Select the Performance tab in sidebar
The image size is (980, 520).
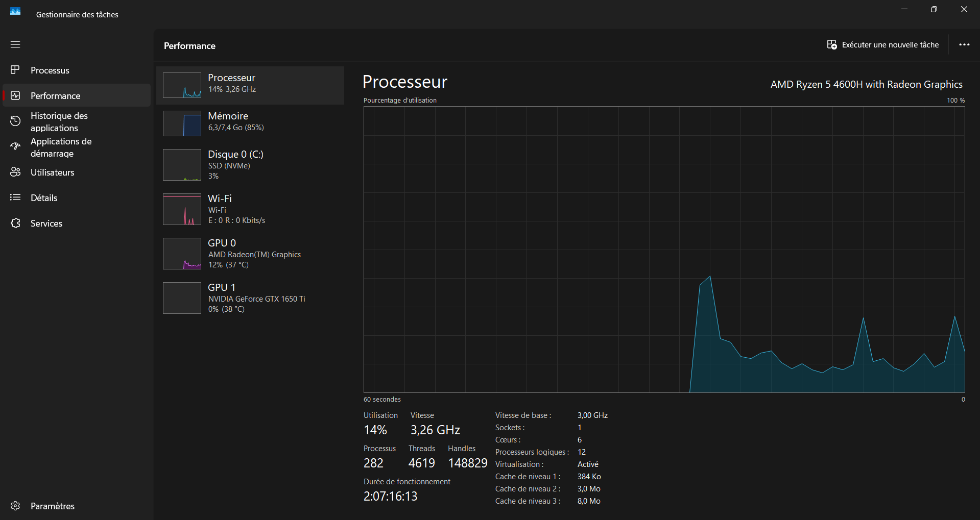(x=55, y=96)
